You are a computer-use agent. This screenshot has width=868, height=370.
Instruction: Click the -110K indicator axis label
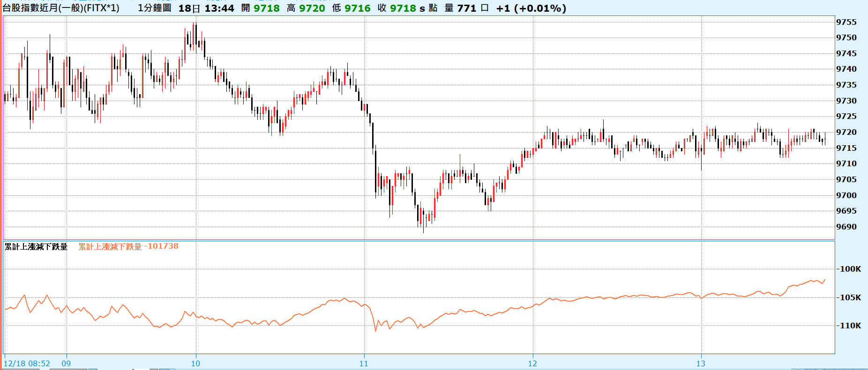(848, 326)
